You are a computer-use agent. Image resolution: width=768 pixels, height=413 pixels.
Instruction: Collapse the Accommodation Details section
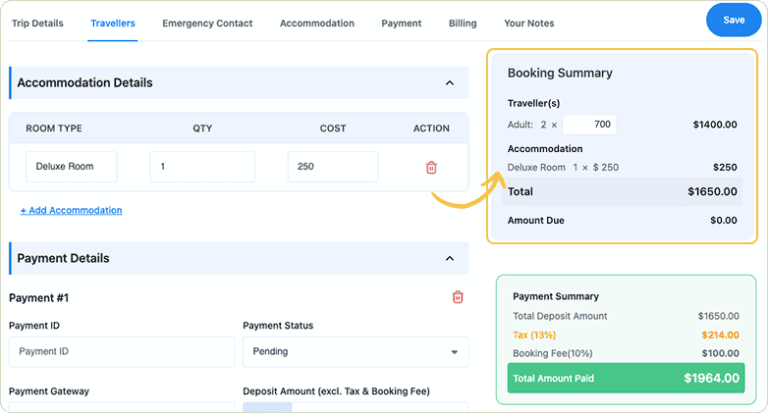click(x=449, y=83)
